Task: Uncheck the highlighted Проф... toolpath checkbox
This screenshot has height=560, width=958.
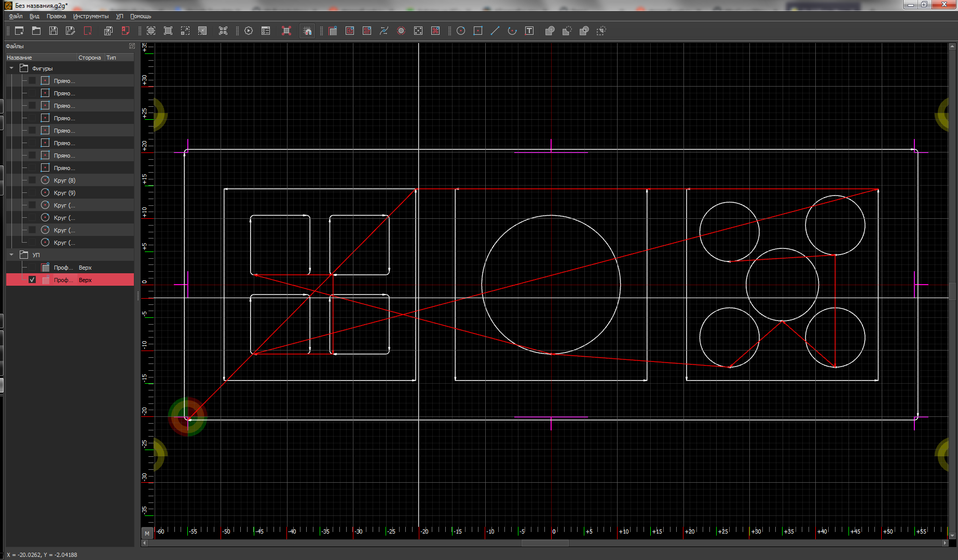Action: [x=32, y=279]
